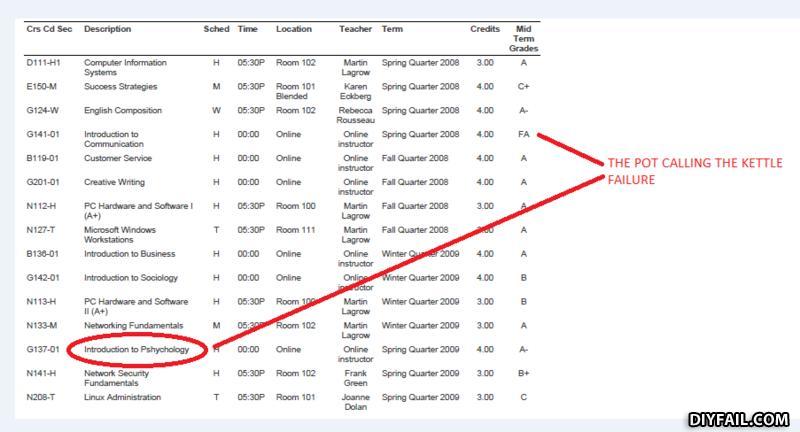Click teacher Rebecca Rousseau
Screen dimensions: 800x432
[x=356, y=116]
